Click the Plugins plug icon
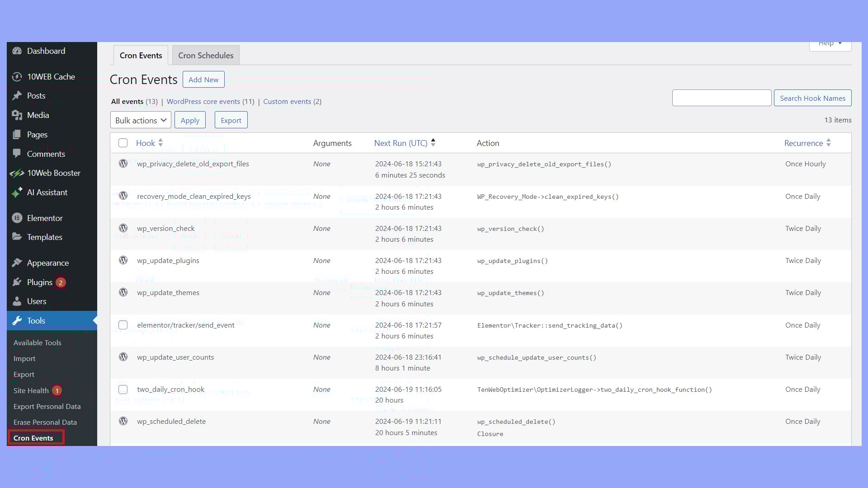 click(17, 282)
